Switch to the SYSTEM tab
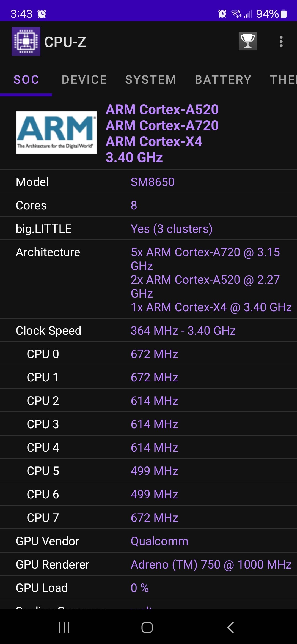 [150, 80]
